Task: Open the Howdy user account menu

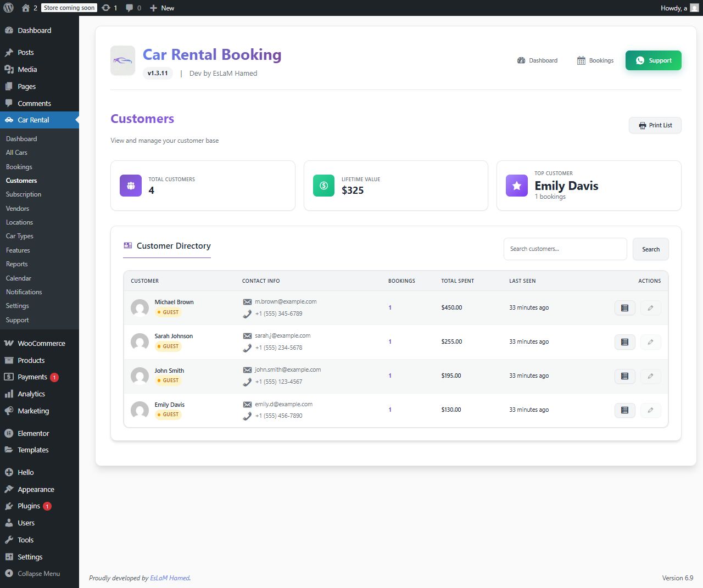Action: [679, 8]
